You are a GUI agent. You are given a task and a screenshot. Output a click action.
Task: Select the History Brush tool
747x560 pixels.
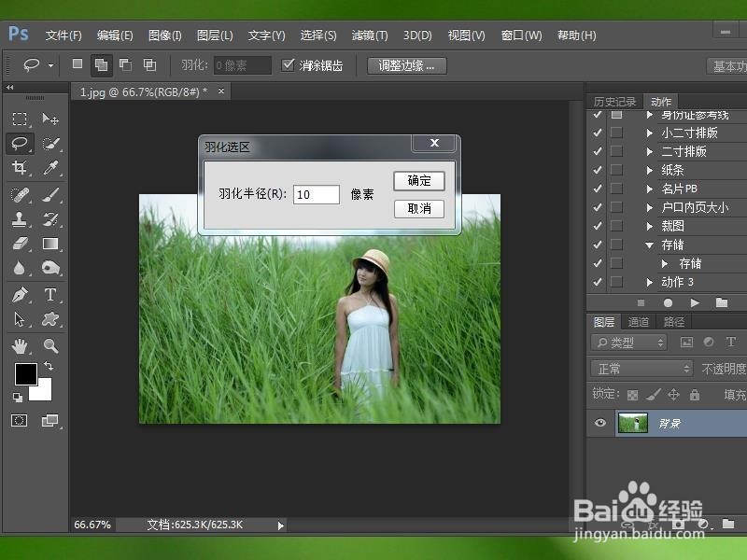pyautogui.click(x=50, y=219)
